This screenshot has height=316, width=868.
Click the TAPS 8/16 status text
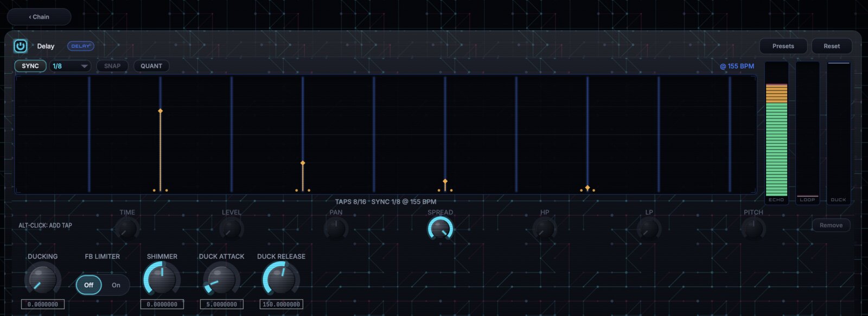tap(350, 202)
